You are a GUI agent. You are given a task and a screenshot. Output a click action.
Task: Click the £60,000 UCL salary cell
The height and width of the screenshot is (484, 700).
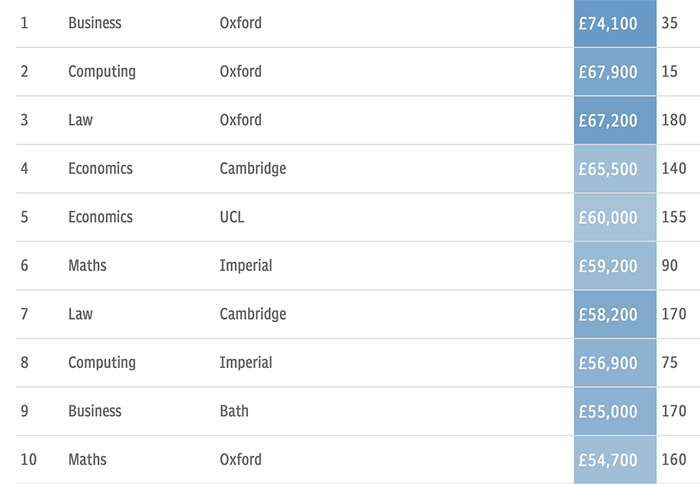(615, 217)
